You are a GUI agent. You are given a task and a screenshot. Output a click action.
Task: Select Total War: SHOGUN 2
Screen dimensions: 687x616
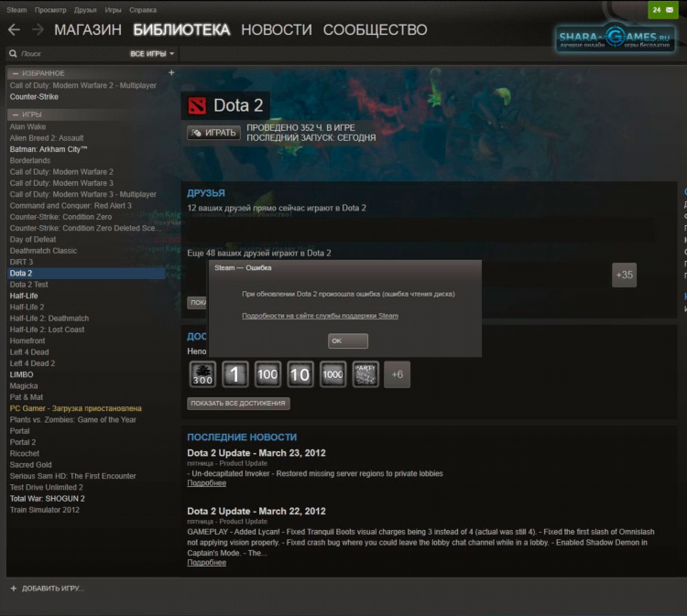(48, 499)
